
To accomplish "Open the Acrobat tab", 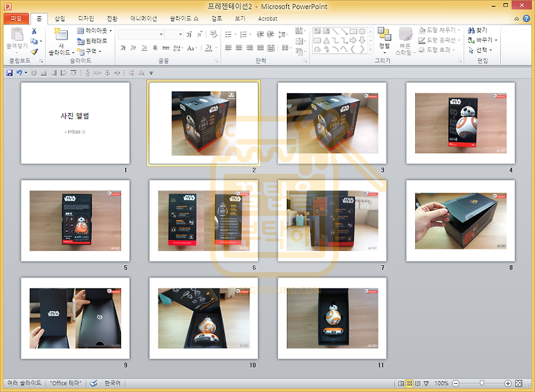I will tap(267, 19).
